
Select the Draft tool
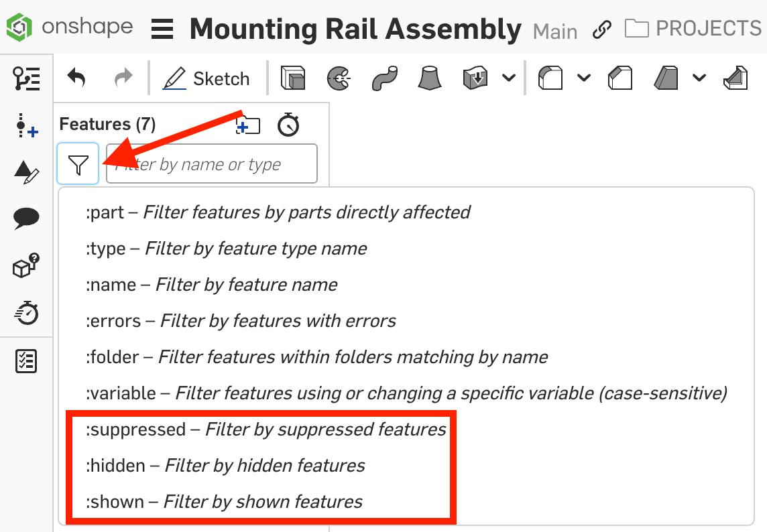pyautogui.click(x=668, y=79)
